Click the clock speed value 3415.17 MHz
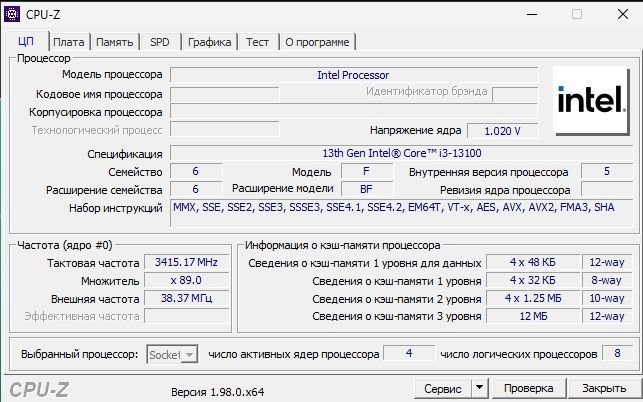The image size is (643, 402). [x=187, y=262]
